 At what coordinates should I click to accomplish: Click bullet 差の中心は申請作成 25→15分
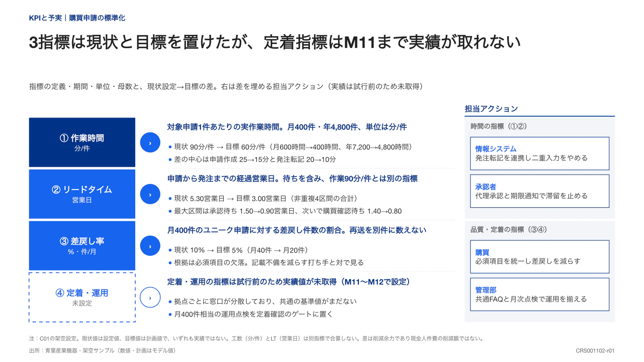(x=252, y=160)
